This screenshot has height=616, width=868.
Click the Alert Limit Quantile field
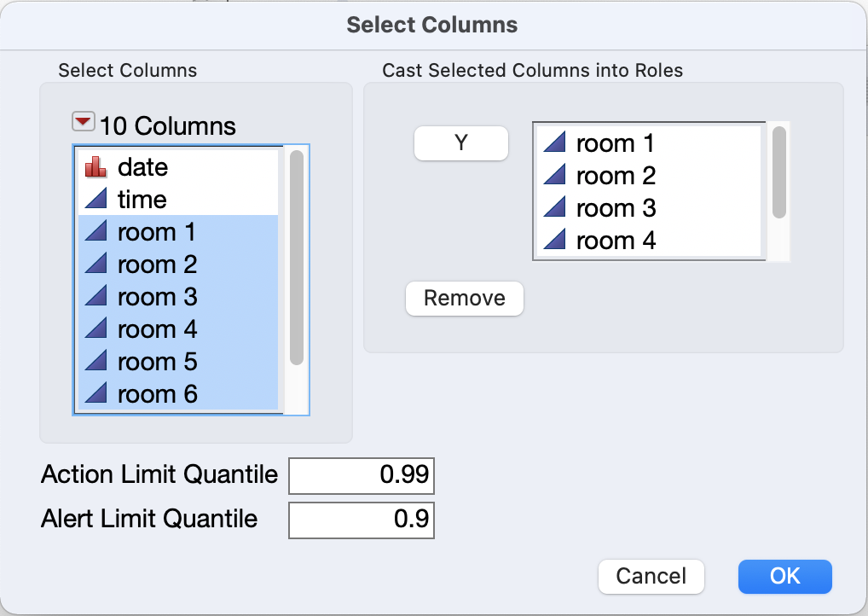click(362, 520)
